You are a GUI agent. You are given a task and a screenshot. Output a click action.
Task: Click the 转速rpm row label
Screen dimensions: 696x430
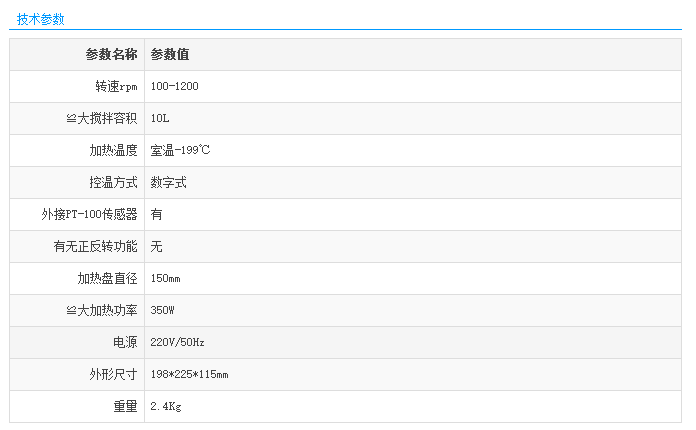tap(109, 87)
